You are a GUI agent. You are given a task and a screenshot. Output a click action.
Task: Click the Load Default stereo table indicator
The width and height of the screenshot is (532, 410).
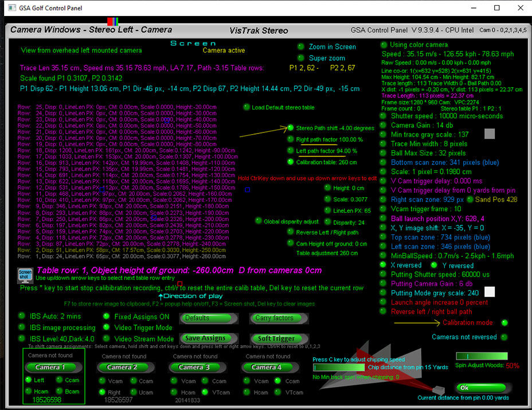(x=247, y=107)
